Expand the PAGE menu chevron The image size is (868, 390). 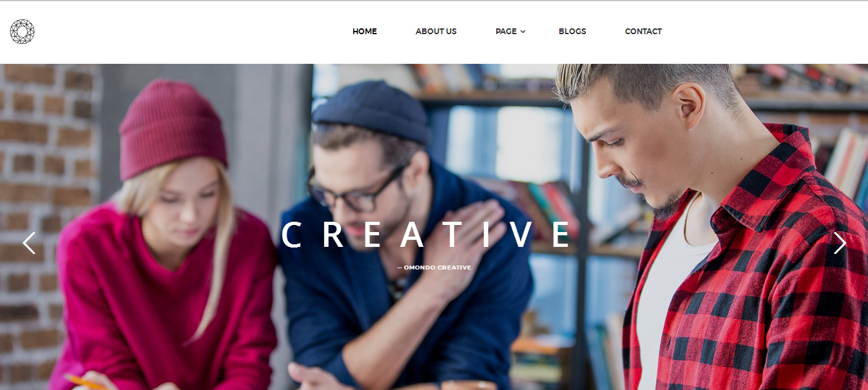click(523, 32)
